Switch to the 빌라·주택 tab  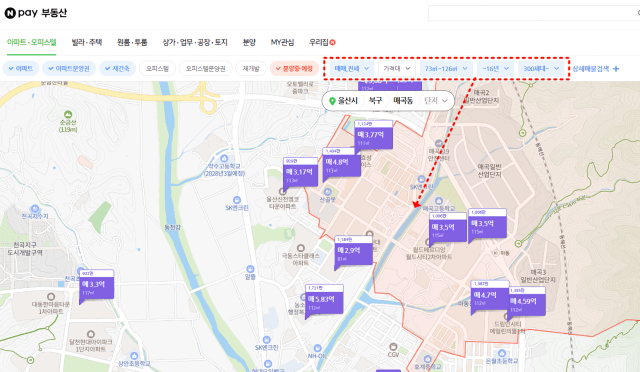point(87,42)
